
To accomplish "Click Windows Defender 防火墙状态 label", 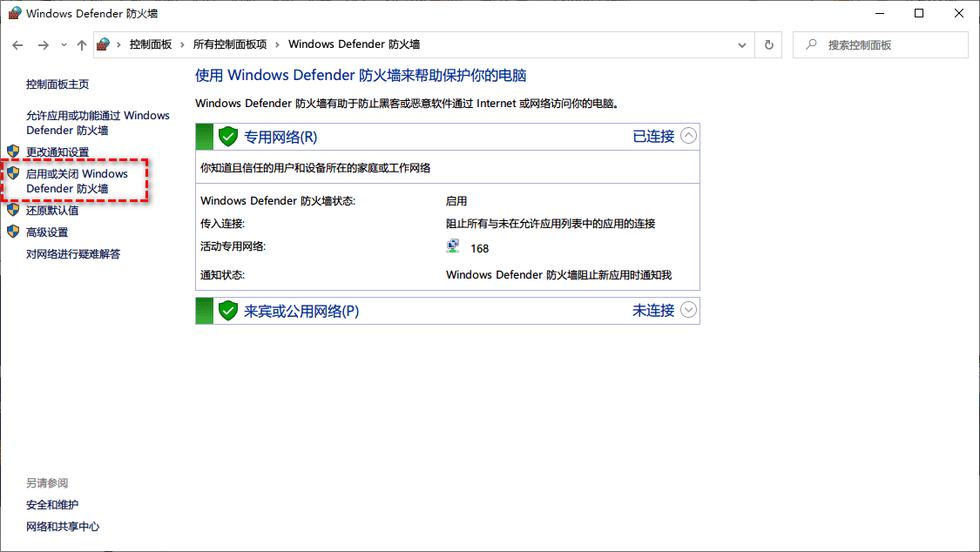I will tap(278, 201).
